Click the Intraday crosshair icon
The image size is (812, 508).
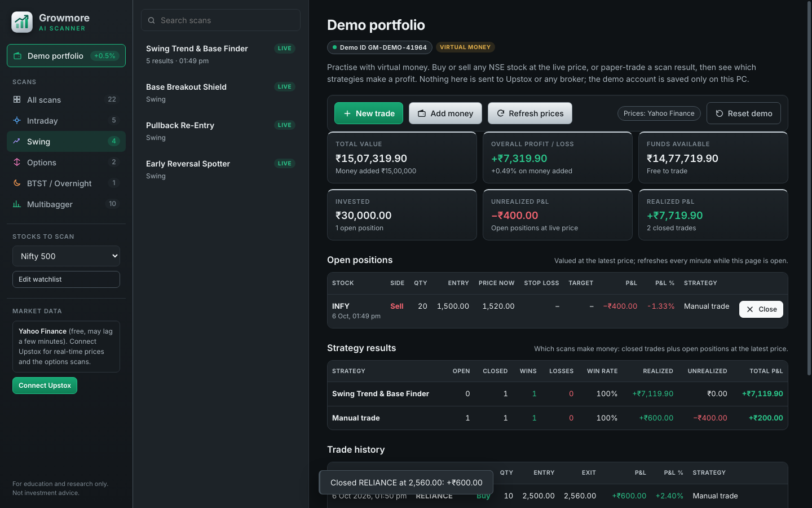tap(17, 120)
